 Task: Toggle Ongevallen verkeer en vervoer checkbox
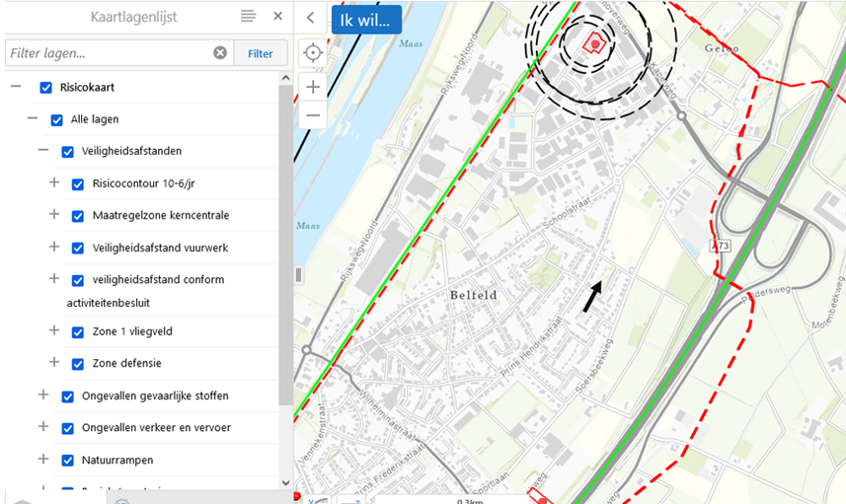[x=67, y=428]
